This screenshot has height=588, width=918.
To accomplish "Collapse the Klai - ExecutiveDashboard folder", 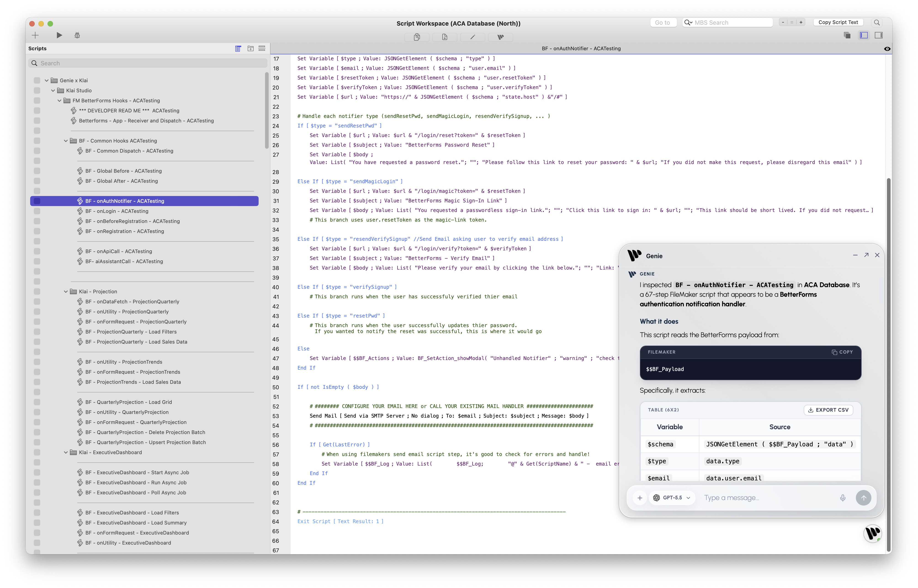I will point(66,453).
